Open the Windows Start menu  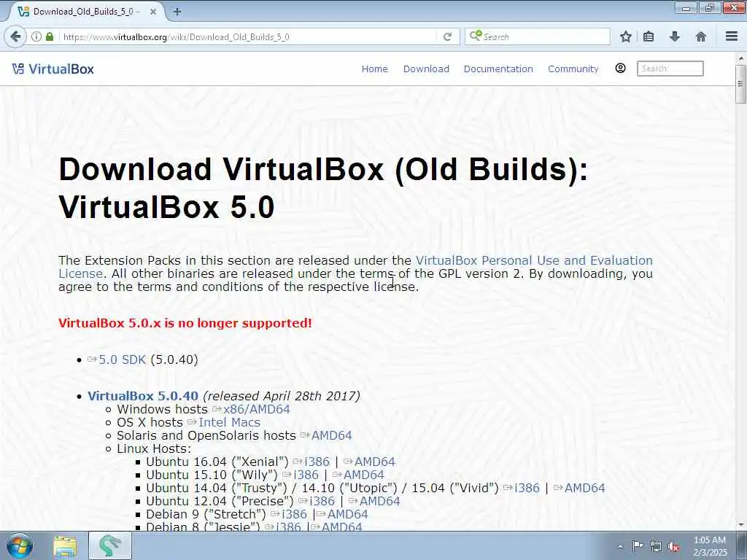tap(20, 545)
